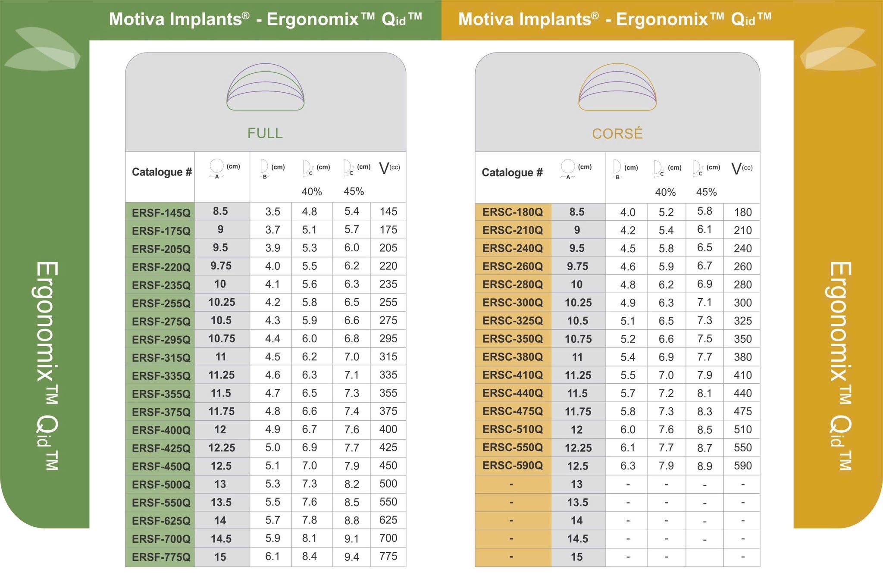Click the green Motiva Implants Ergonomix title

pyautogui.click(x=265, y=19)
